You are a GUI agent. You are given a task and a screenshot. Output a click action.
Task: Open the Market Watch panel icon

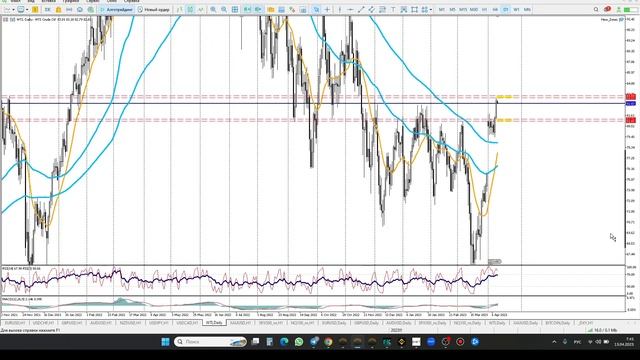(x=35, y=9)
